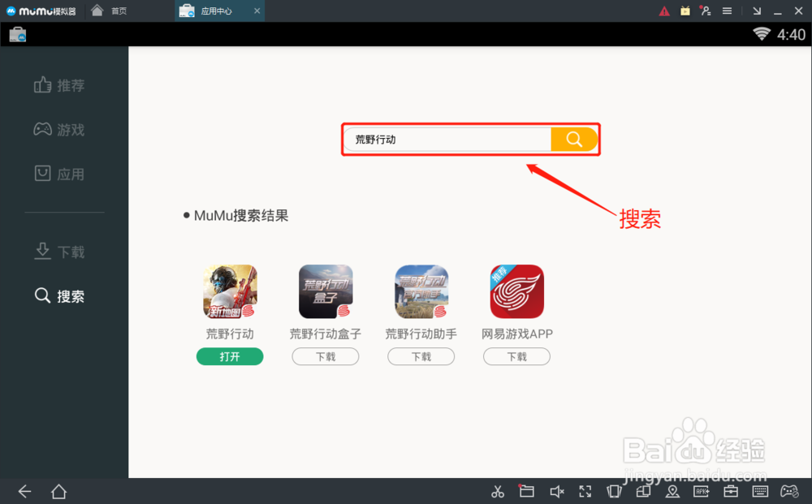This screenshot has width=812, height=504.
Task: Open the yellow TV video icon
Action: 685,11
